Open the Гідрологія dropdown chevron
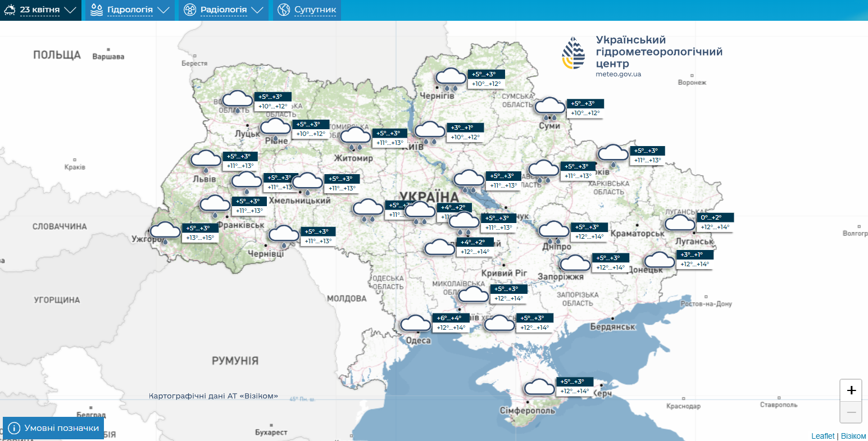The image size is (868, 441). (x=163, y=10)
